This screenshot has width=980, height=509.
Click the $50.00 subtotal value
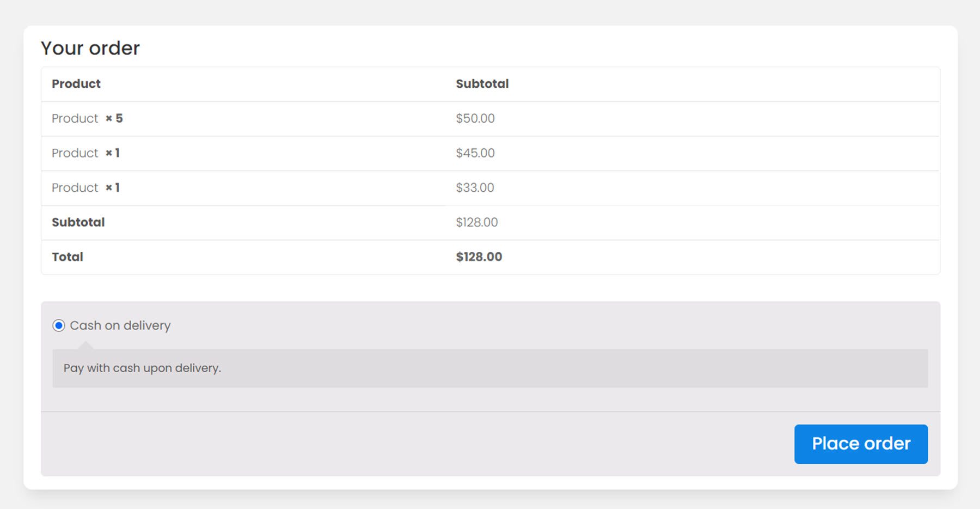point(475,118)
